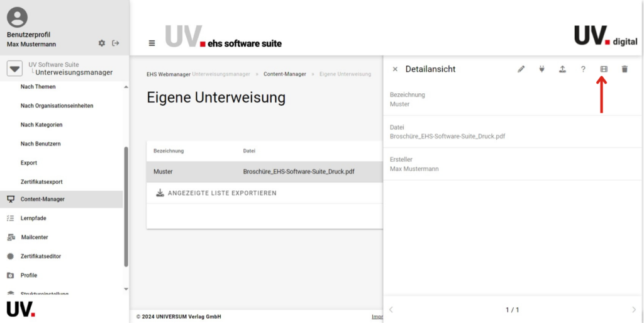
Task: Select Zertifikatseditor in the sidebar
Action: pos(40,256)
